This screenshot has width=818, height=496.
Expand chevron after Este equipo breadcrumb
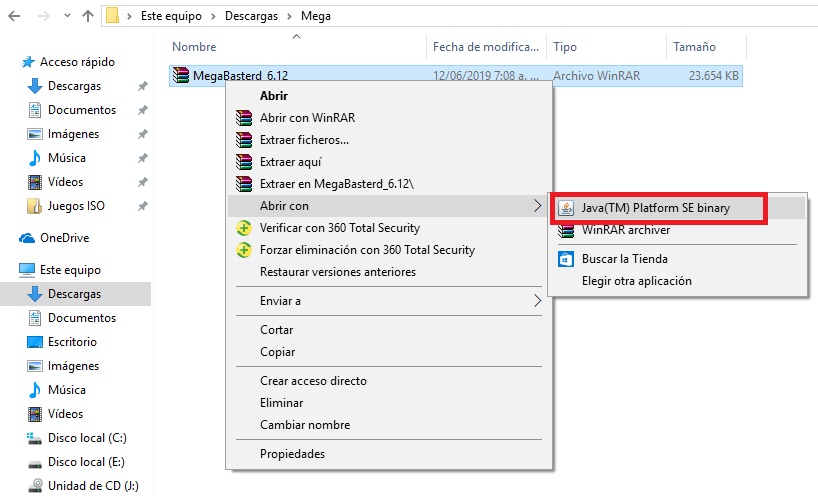tap(213, 16)
